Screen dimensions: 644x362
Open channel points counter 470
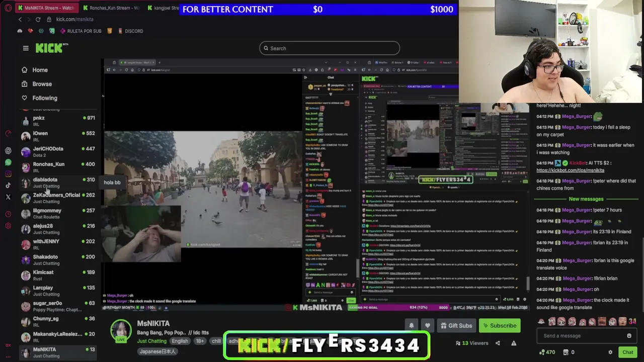pos(547,352)
